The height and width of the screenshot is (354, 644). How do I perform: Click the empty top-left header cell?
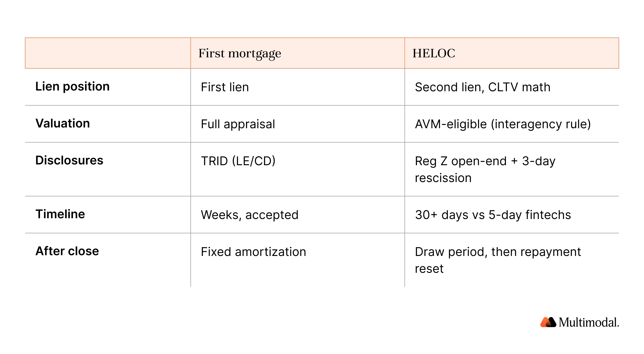coord(108,53)
